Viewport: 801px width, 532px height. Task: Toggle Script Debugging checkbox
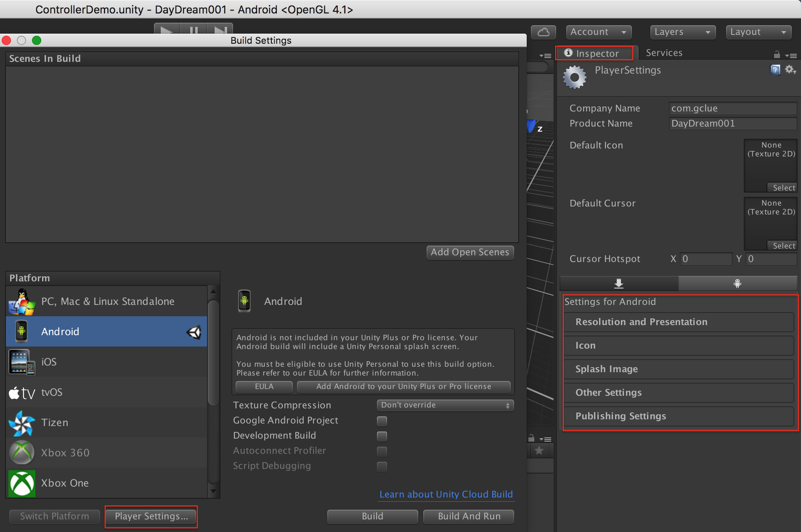(382, 466)
